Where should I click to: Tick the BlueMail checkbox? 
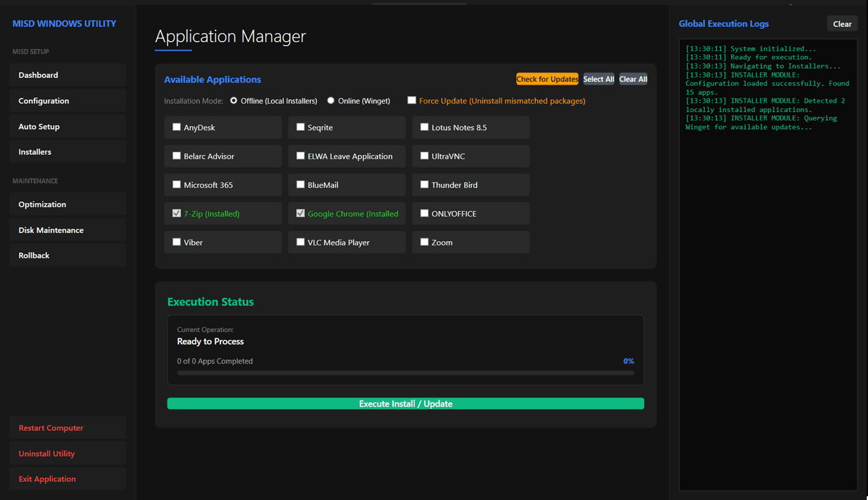click(x=300, y=184)
